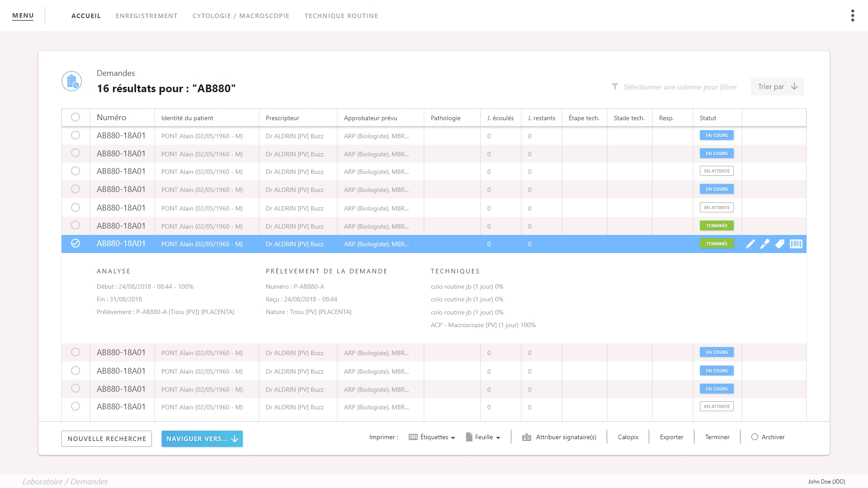Click NAVIGUER VERS... navigation button
868x488 pixels.
pos(203,439)
